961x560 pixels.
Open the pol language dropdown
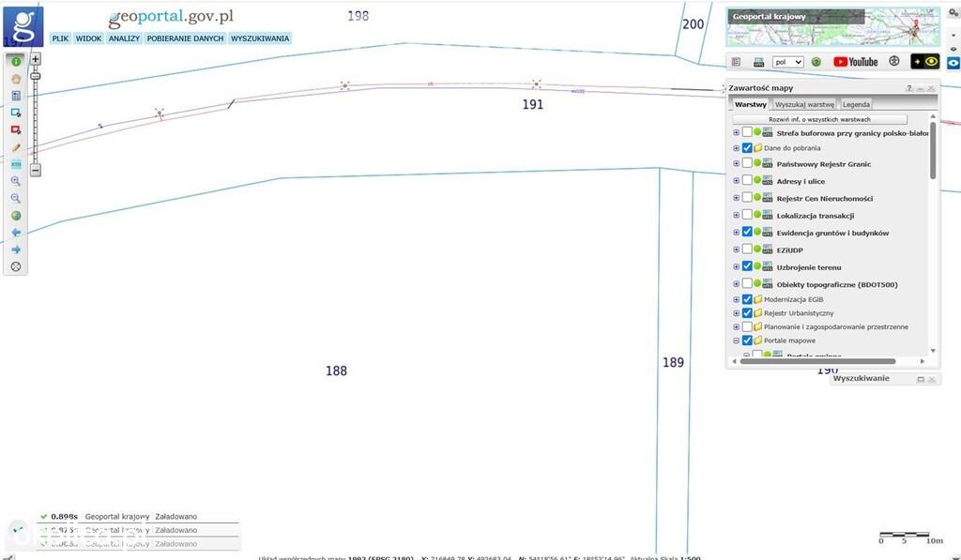787,62
